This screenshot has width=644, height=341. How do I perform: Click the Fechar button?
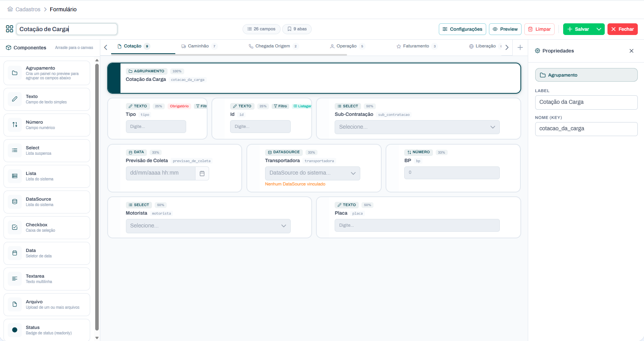(x=623, y=29)
